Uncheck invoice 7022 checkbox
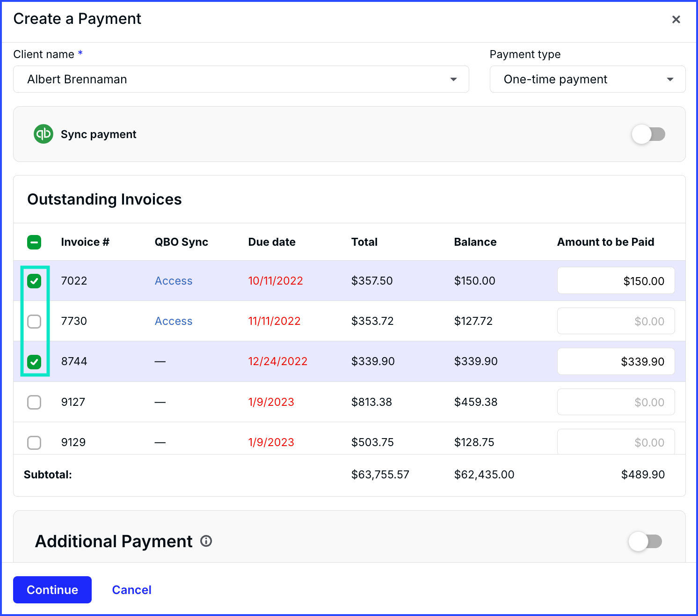The height and width of the screenshot is (616, 698). [x=34, y=281]
